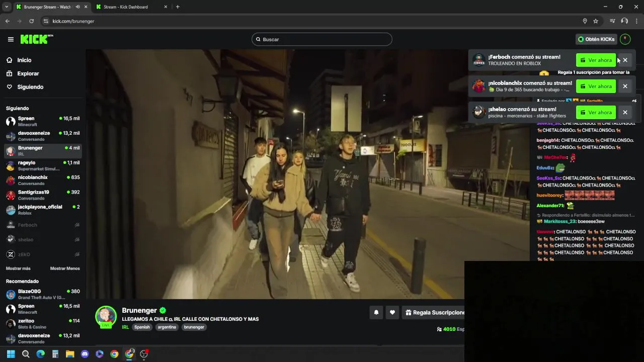
Task: Open the Spreen Minecraft channel under Siguiendo
Action: (x=43, y=121)
